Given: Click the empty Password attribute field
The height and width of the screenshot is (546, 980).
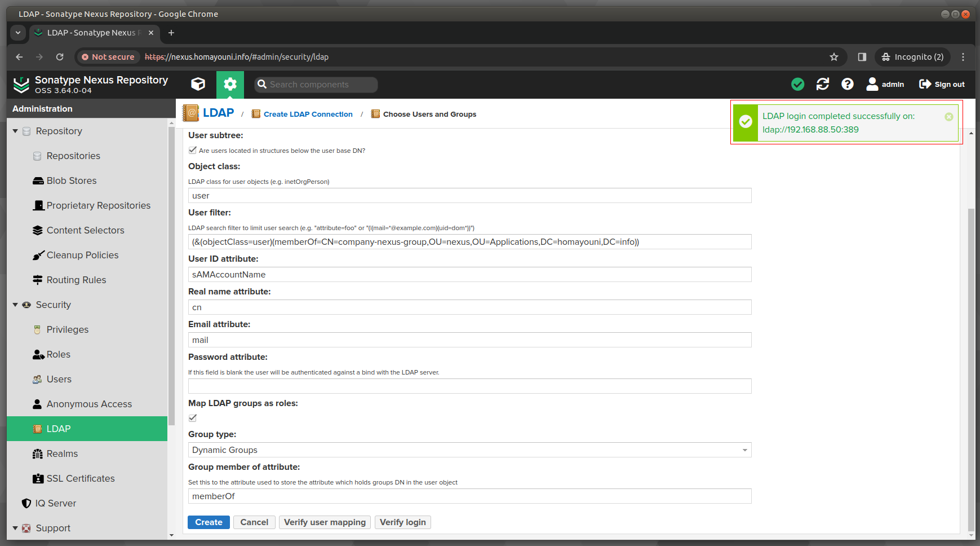Looking at the screenshot, I should pos(469,386).
